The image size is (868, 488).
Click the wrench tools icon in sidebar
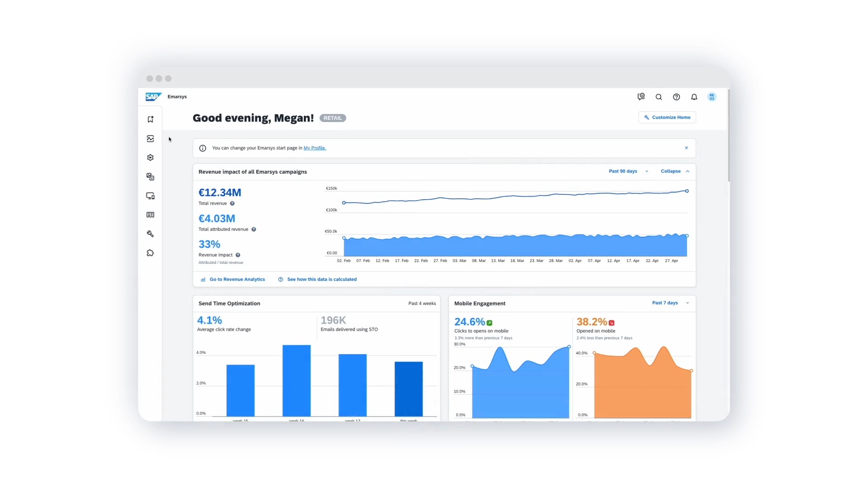tap(151, 234)
